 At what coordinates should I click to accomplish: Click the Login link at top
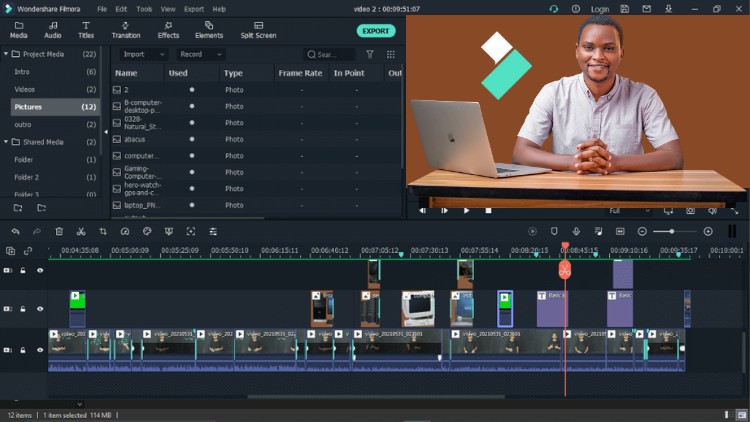(x=599, y=9)
